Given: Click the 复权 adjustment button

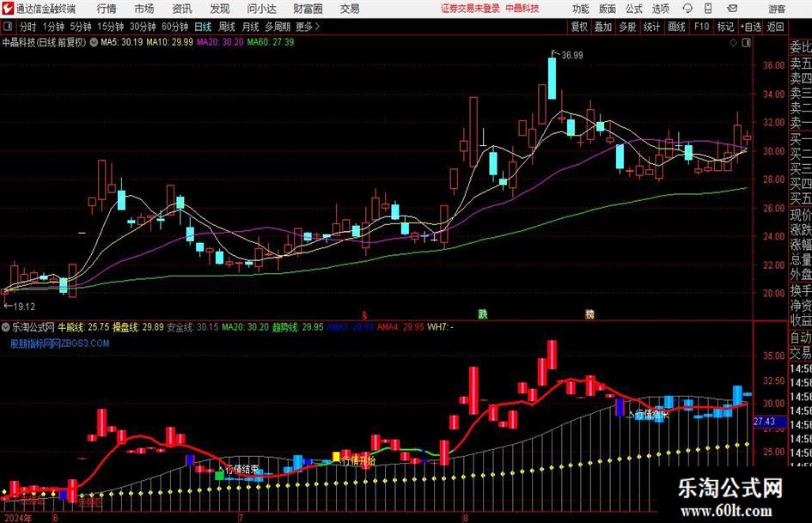Looking at the screenshot, I should 578,27.
